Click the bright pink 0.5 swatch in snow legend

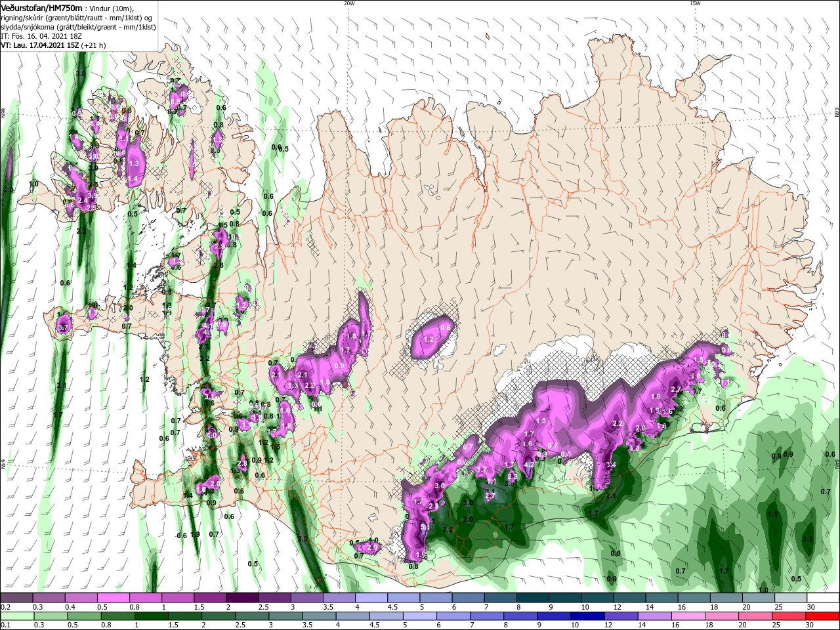[x=113, y=598]
